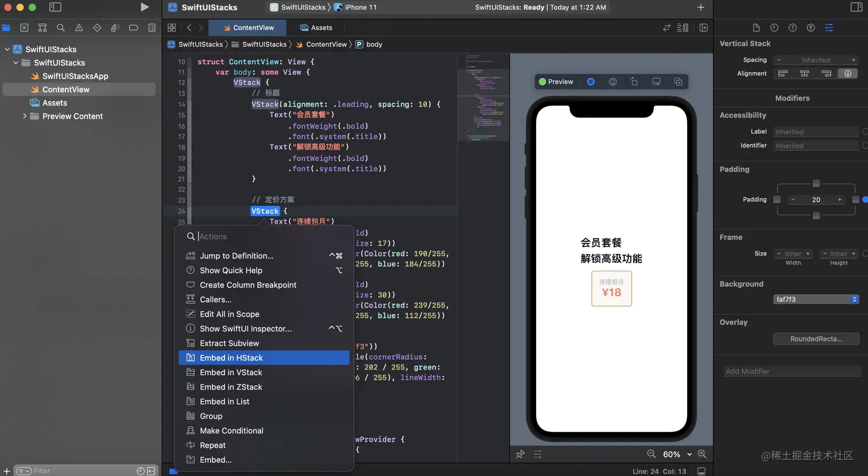Click the RoundedRecta... overlay button
This screenshot has width=868, height=476.
coord(816,339)
